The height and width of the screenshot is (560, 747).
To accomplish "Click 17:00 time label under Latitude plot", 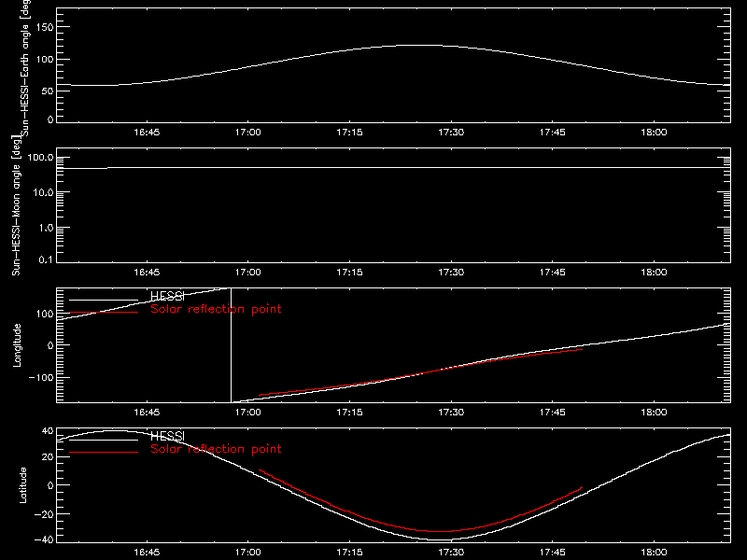I will coord(247,552).
